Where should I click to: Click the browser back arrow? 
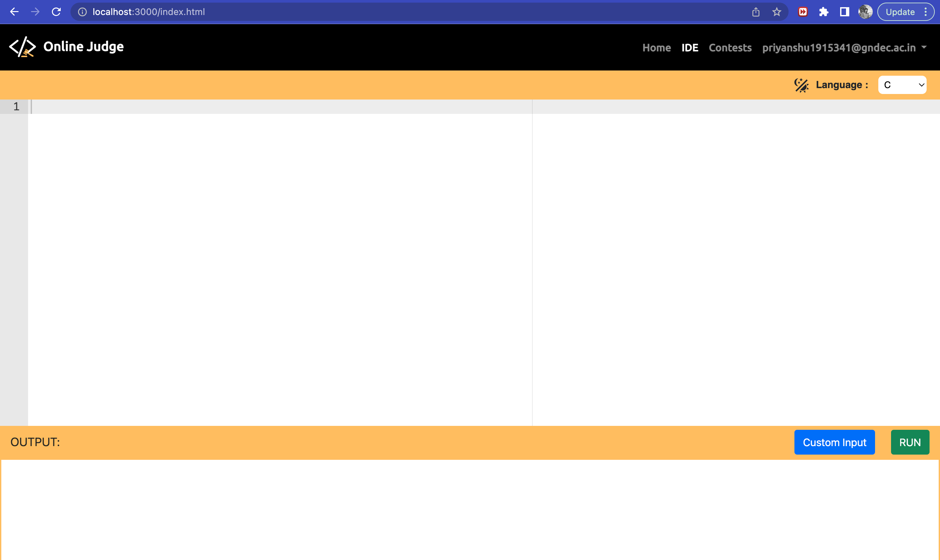pos(14,12)
